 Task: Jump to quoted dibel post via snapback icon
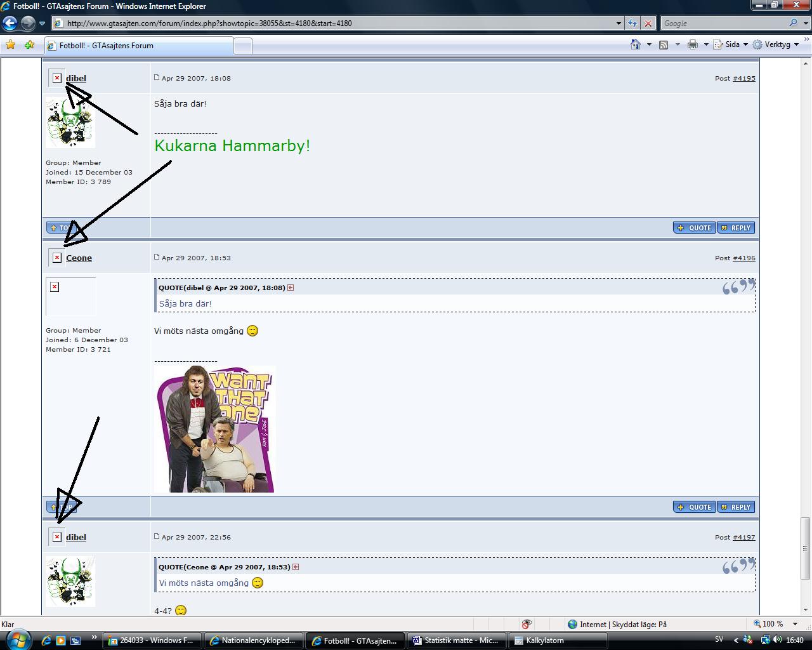click(291, 288)
